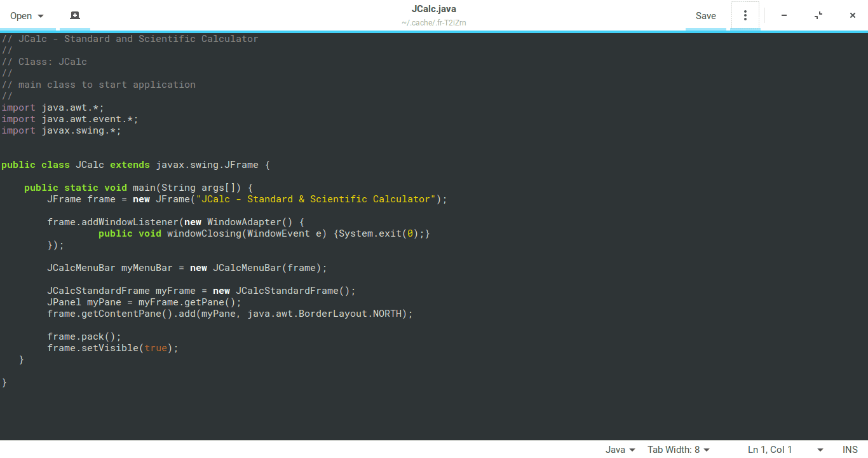The width and height of the screenshot is (868, 458).
Task: Click the file path ~/.cache/.fr-T2iZrn subtitle
Action: (434, 23)
